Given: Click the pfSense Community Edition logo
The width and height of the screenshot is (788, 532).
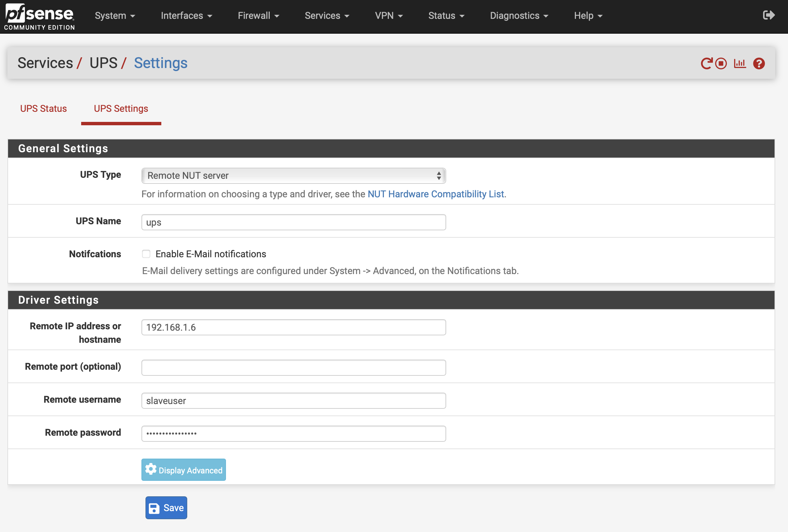Looking at the screenshot, I should point(39,16).
